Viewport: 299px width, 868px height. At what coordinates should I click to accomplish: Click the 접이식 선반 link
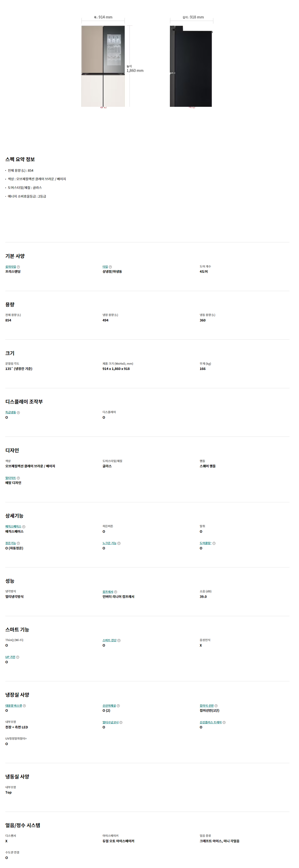[x=206, y=706]
